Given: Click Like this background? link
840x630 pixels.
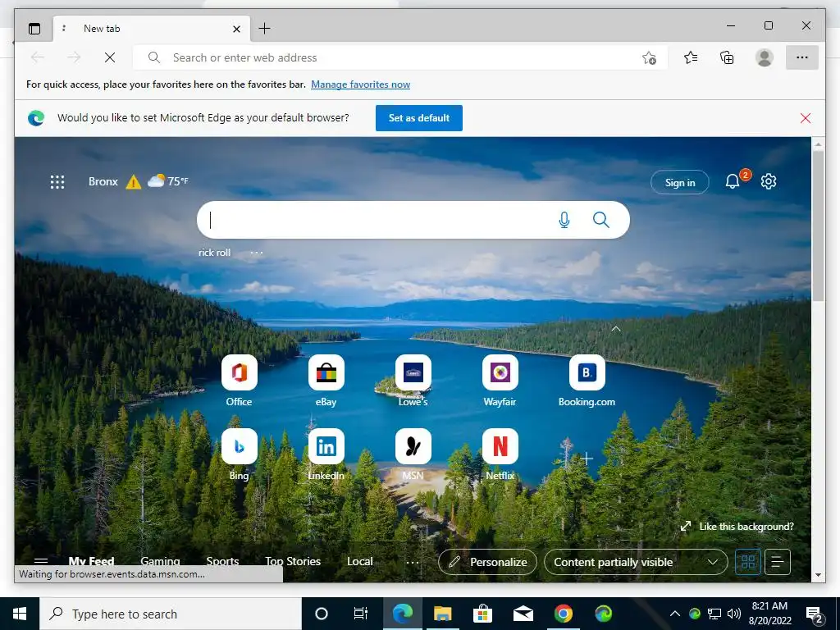Looking at the screenshot, I should (x=737, y=527).
